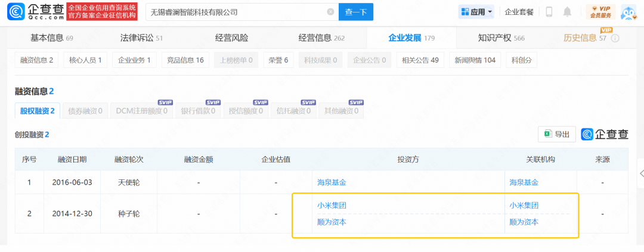Image resolution: width=644 pixels, height=252 pixels.
Task: Switch to 经营信息 tab
Action: (x=321, y=38)
